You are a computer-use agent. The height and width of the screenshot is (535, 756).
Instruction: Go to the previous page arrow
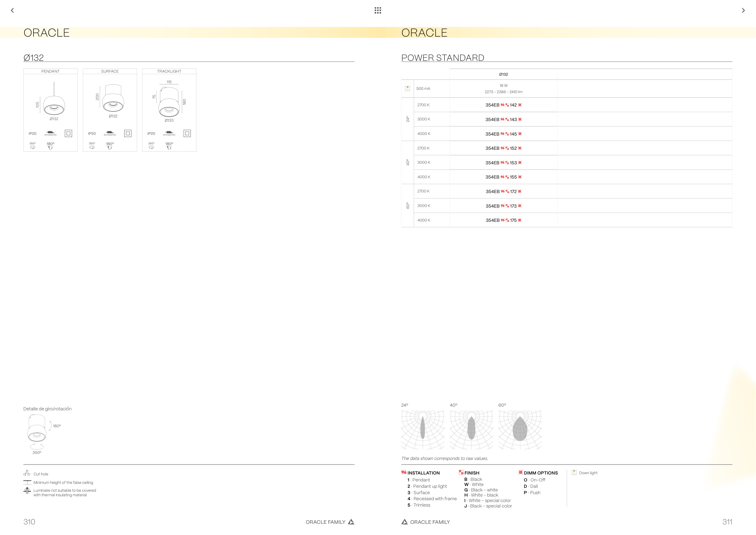tap(12, 10)
